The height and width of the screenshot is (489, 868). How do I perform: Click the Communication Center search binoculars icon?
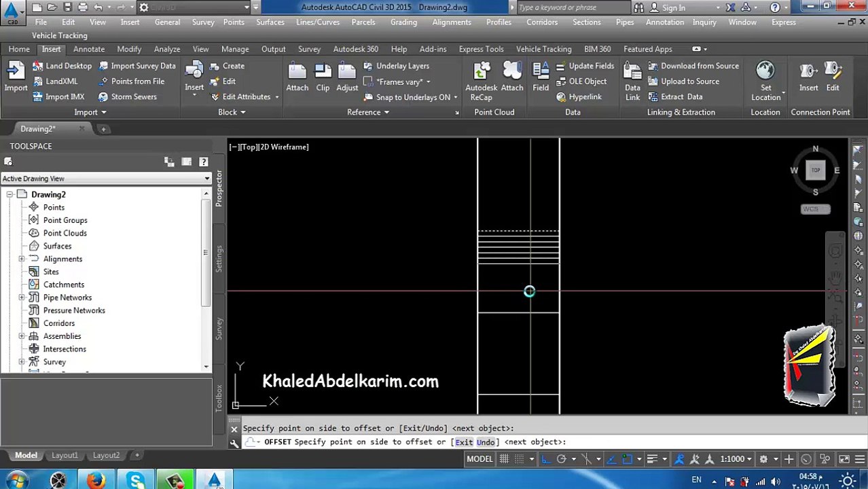pos(638,7)
